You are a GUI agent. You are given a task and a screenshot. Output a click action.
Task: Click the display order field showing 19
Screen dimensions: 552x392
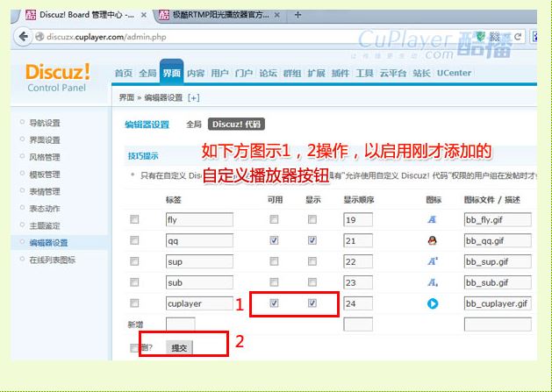(358, 219)
